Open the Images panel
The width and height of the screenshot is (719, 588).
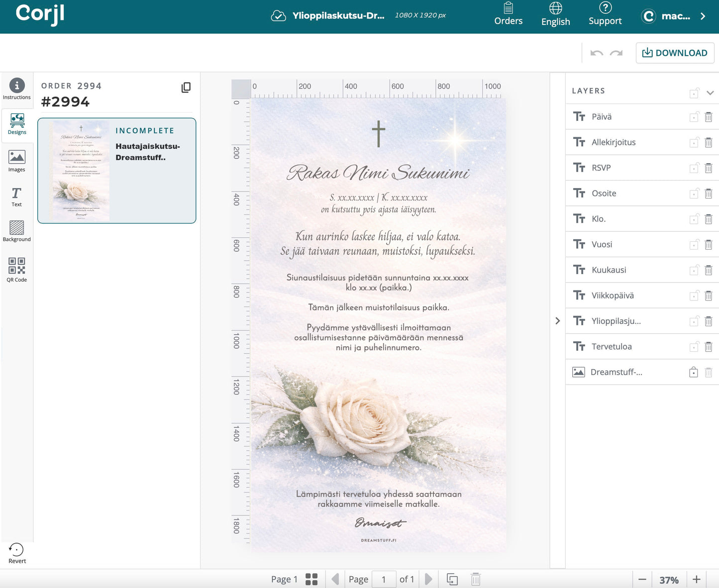17,160
